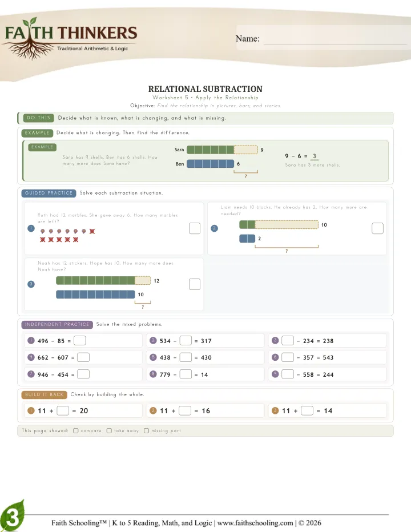Click the green leaf page number 3

(x=12, y=516)
